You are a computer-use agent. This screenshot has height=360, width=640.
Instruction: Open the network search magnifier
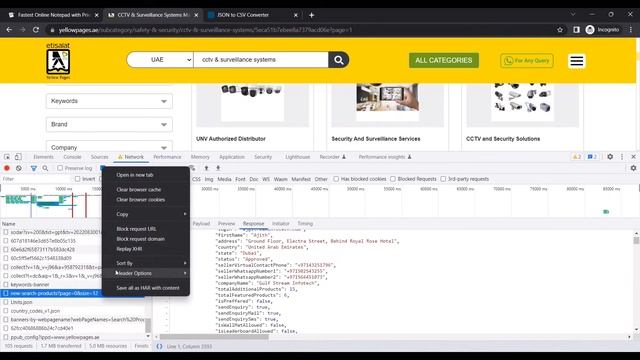(45, 168)
